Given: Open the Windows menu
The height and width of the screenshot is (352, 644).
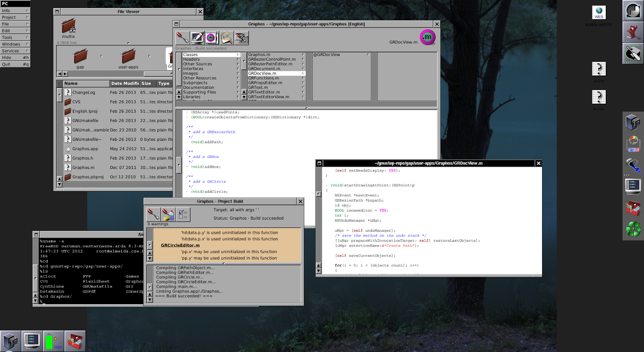Looking at the screenshot, I should (x=15, y=44).
